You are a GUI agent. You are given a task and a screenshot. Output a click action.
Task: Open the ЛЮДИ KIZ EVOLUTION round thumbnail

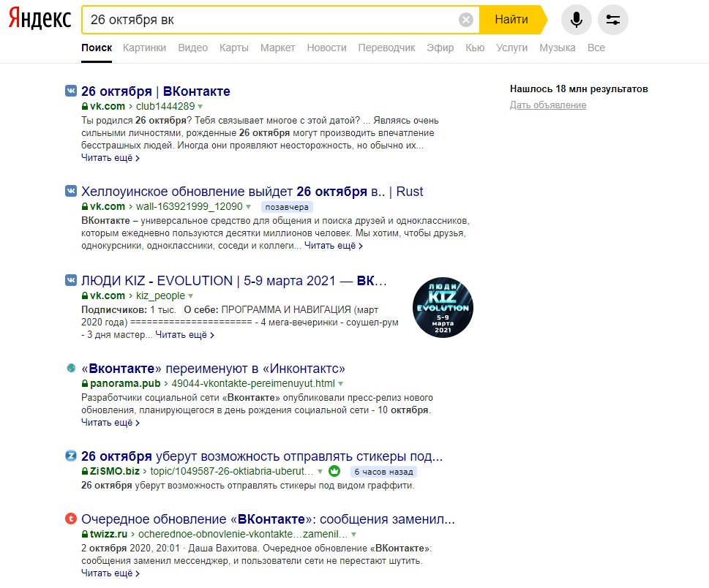[x=443, y=307]
